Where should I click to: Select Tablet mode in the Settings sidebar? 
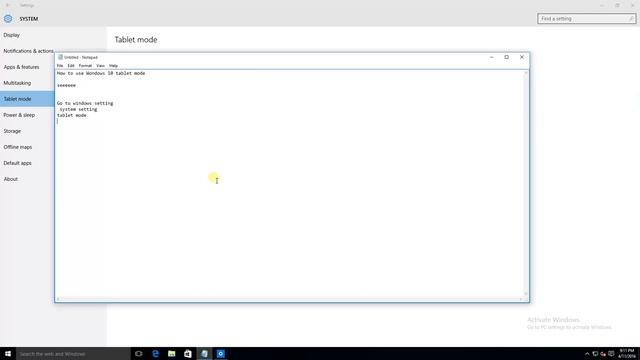click(x=27, y=99)
